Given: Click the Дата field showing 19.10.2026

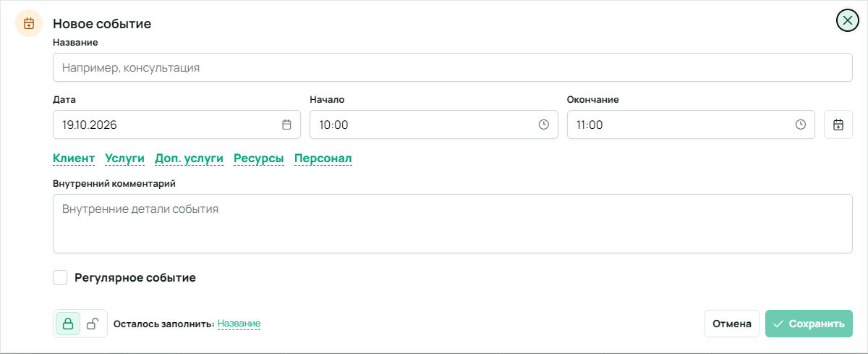Looking at the screenshot, I should pyautogui.click(x=176, y=125).
